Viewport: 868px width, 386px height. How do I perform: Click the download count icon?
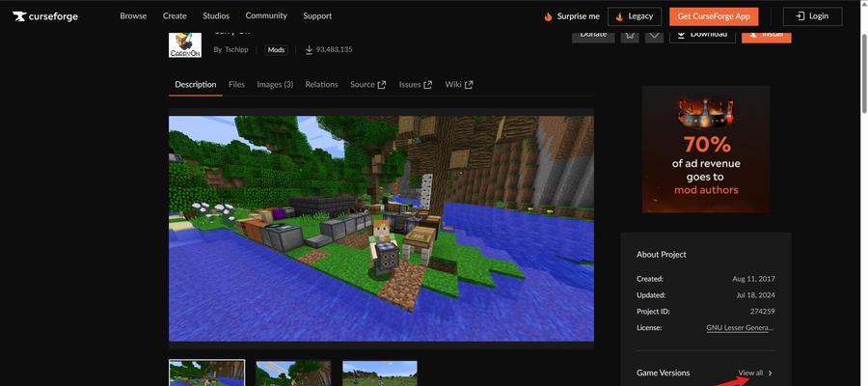click(x=309, y=50)
